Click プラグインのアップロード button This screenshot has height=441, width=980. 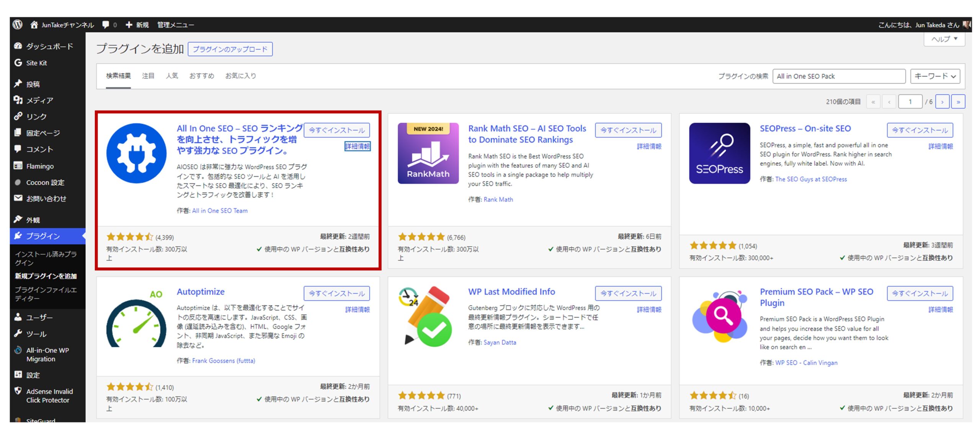point(230,49)
